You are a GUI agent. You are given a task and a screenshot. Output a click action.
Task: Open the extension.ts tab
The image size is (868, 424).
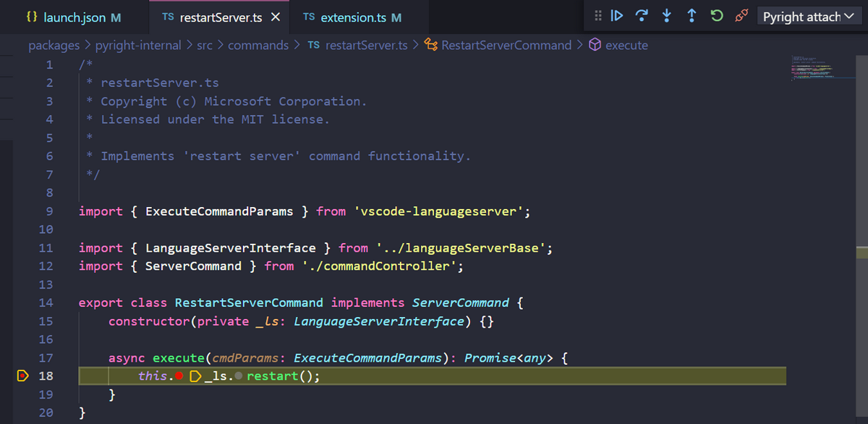point(359,17)
